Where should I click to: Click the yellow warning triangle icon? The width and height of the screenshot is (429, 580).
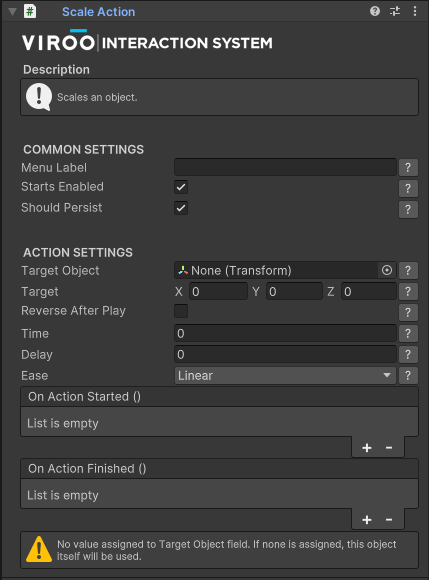point(39,549)
